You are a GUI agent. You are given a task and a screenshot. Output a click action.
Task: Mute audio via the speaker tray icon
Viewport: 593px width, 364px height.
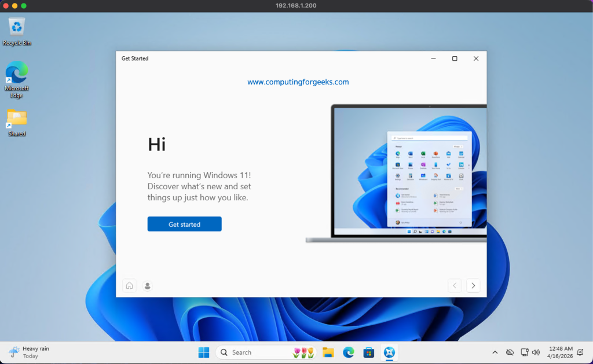[x=536, y=352]
